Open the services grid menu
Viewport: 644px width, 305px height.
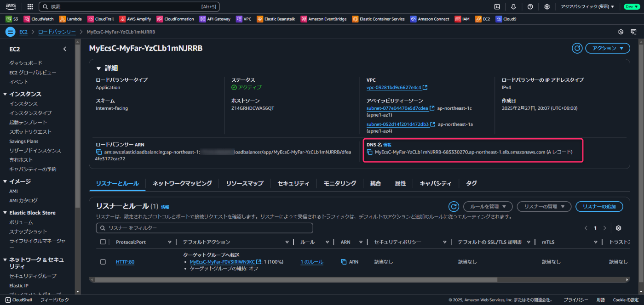(x=30, y=7)
